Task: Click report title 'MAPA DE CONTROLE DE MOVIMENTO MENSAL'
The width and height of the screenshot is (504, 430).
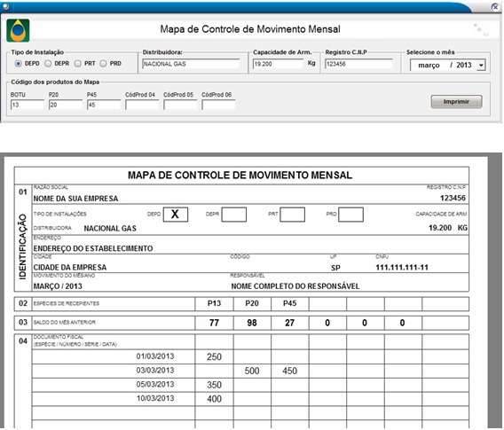Action: click(240, 175)
